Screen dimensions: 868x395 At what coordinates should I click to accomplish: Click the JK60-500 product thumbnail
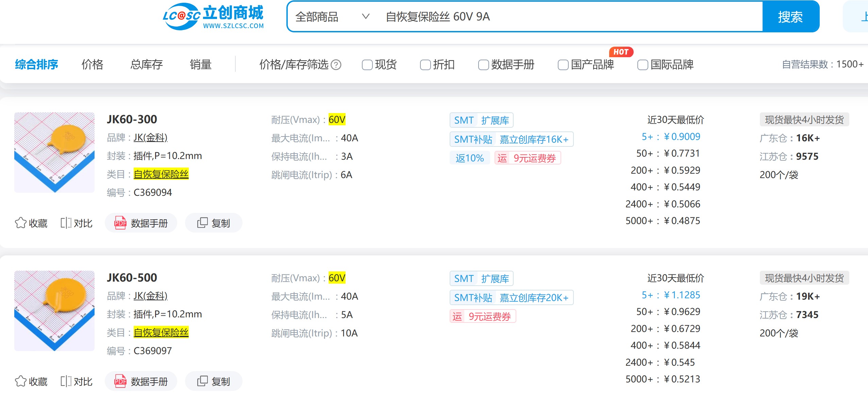pos(54,311)
